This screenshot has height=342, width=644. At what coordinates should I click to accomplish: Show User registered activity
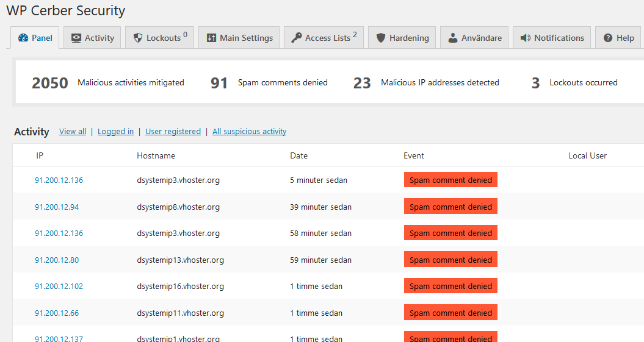tap(173, 132)
